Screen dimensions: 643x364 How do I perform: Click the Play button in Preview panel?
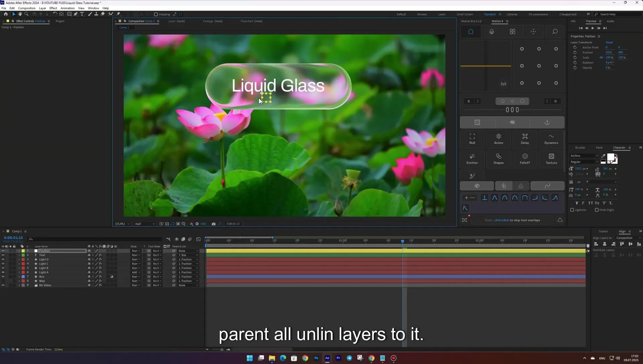coord(593,28)
